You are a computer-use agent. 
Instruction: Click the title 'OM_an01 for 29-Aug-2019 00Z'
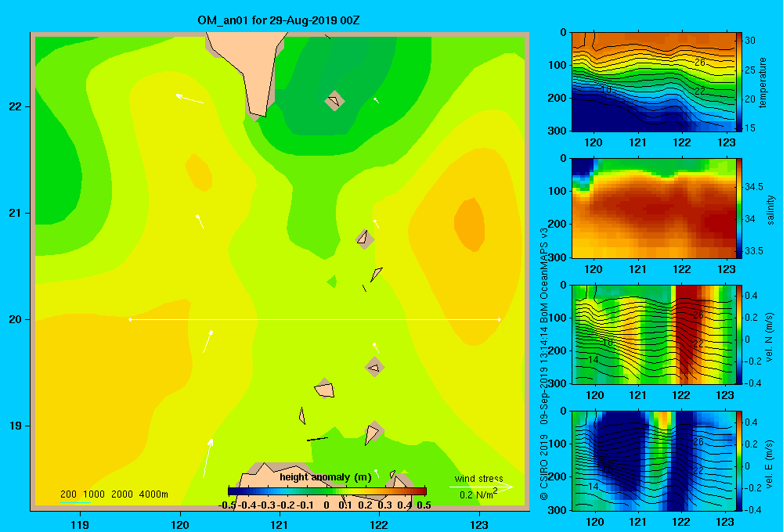279,20
